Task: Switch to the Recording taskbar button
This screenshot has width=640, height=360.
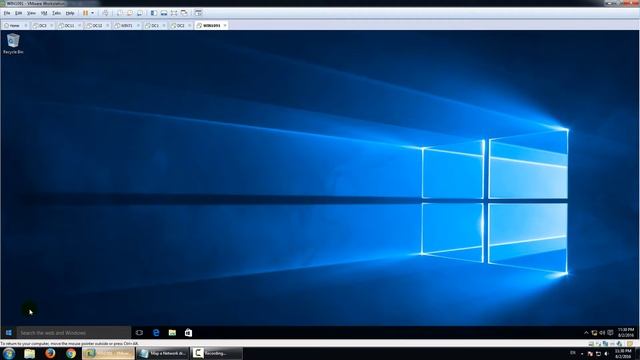Action: tap(216, 353)
